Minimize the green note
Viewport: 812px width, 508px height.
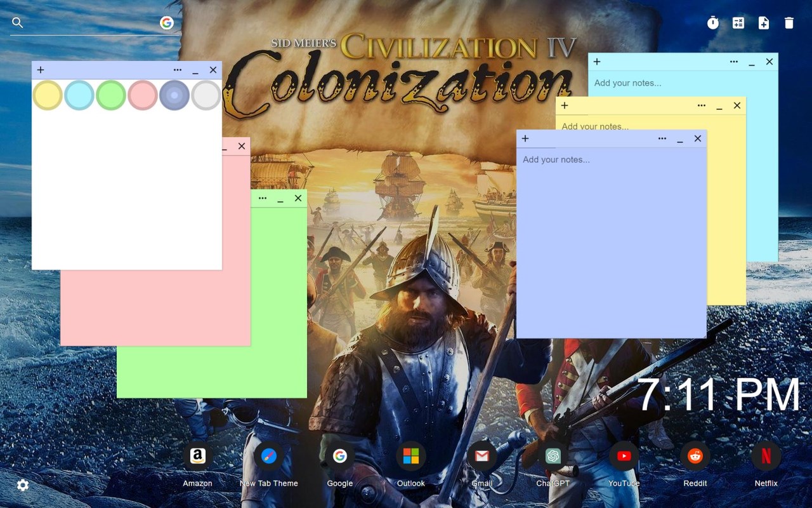click(x=280, y=199)
